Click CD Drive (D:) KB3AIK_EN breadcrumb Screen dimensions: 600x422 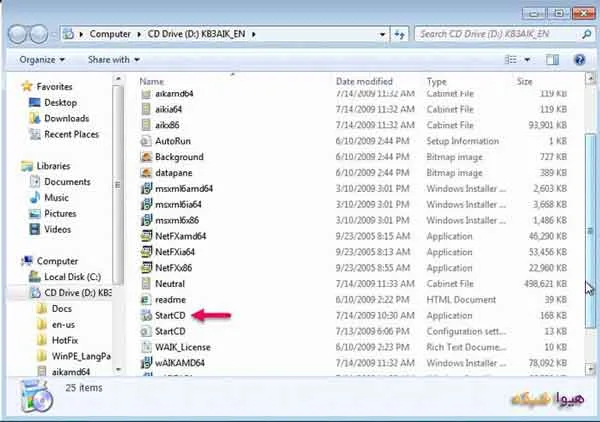[196, 34]
